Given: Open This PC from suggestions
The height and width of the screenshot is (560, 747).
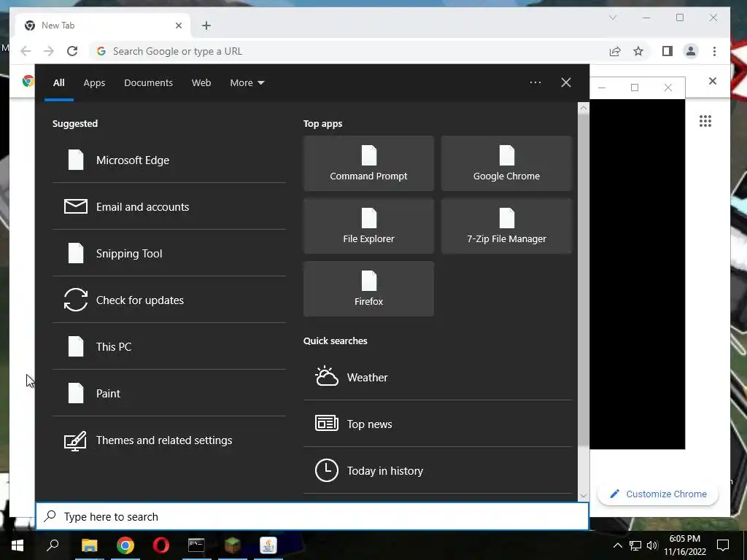Looking at the screenshot, I should pos(169,346).
